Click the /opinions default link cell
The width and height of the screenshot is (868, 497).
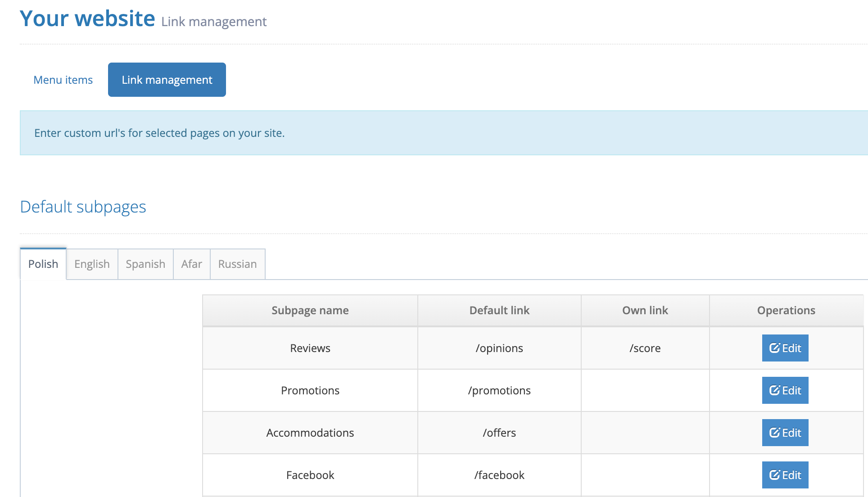tap(499, 348)
